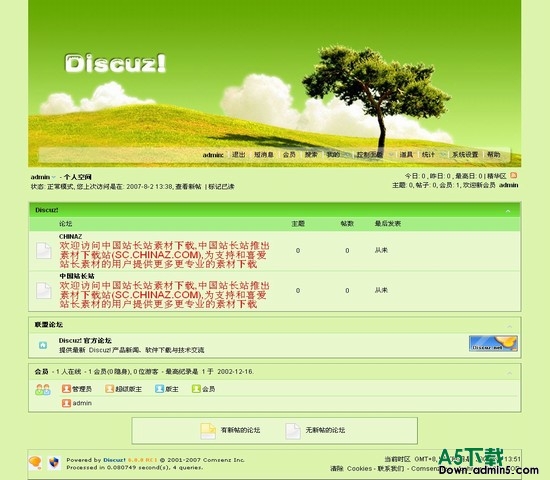Click the 帖数 column header
Screen dimensions: 550x480
pyautogui.click(x=347, y=224)
